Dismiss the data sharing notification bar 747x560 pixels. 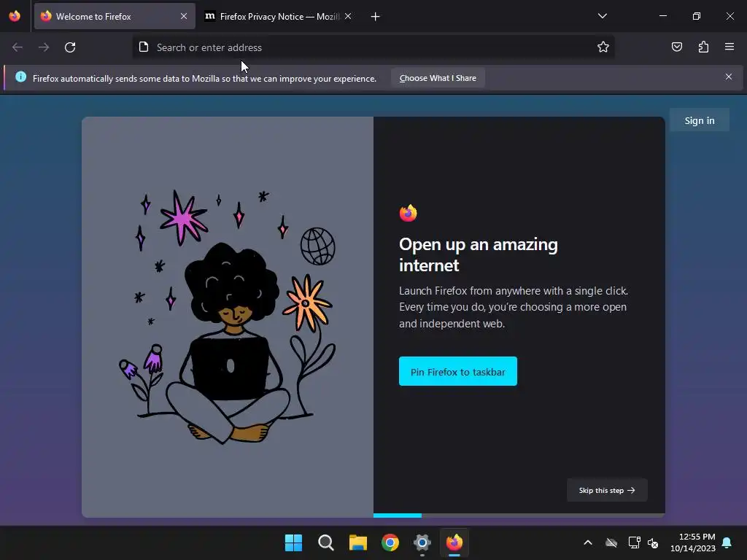(x=729, y=77)
